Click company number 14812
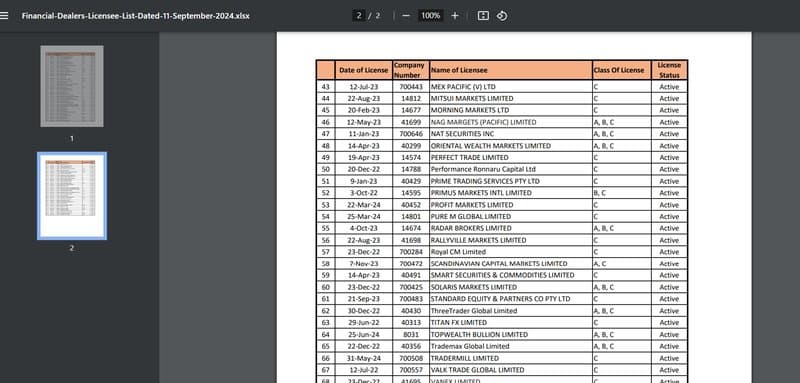 pos(411,98)
